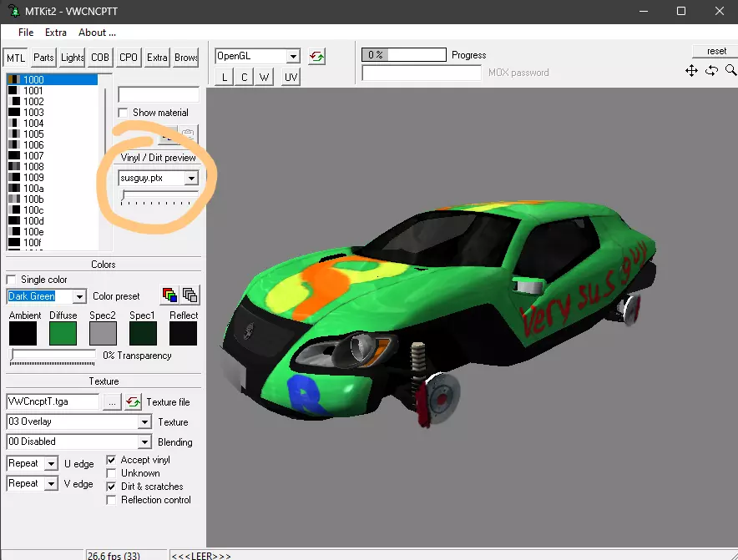
Task: Uncheck the Accept vinyl option
Action: click(x=112, y=460)
